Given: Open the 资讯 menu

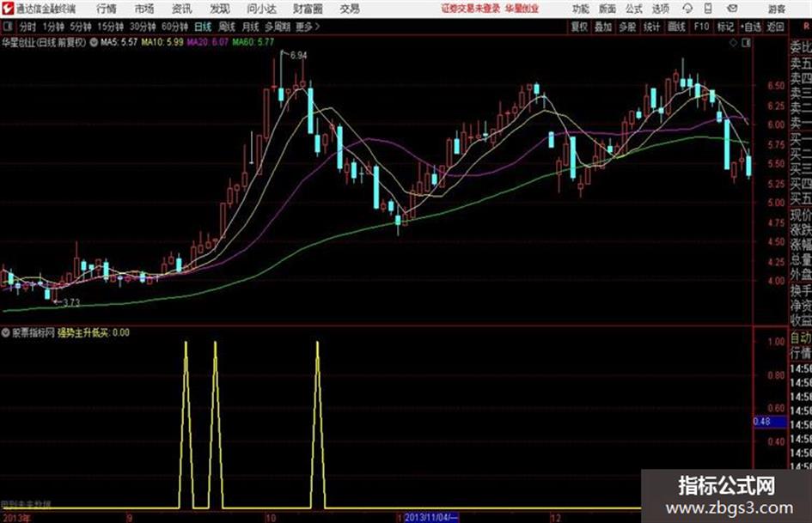Looking at the screenshot, I should tap(182, 9).
